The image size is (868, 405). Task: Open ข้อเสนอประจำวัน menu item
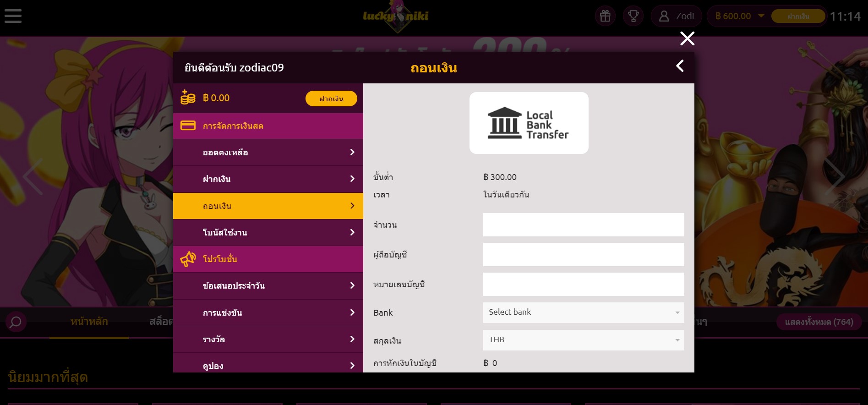point(268,286)
